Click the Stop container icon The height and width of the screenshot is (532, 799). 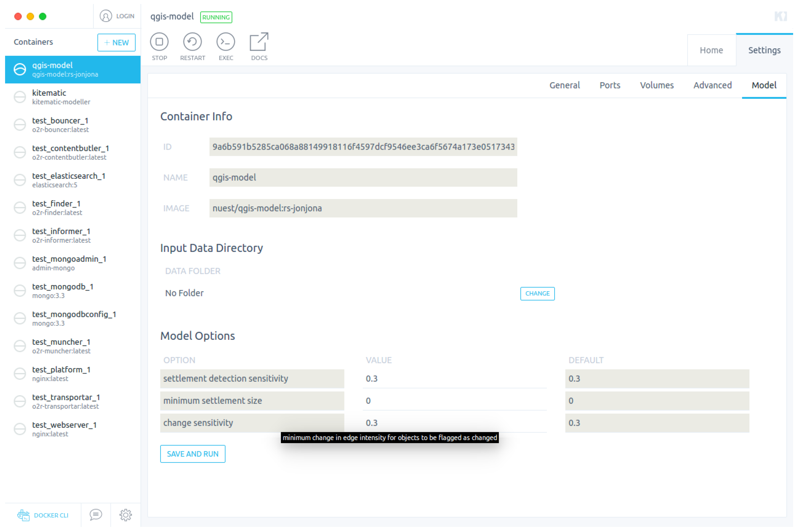tap(159, 42)
